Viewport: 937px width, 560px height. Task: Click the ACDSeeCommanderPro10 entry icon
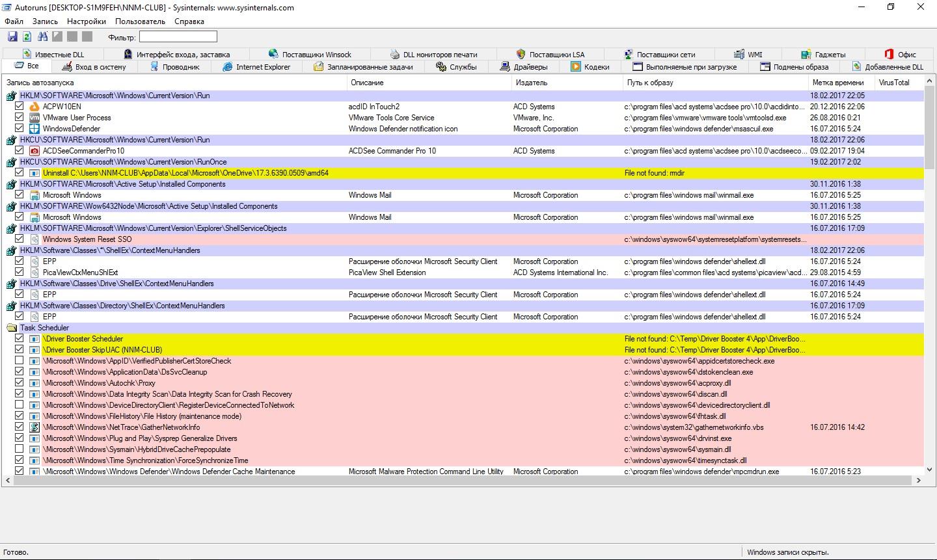point(34,151)
